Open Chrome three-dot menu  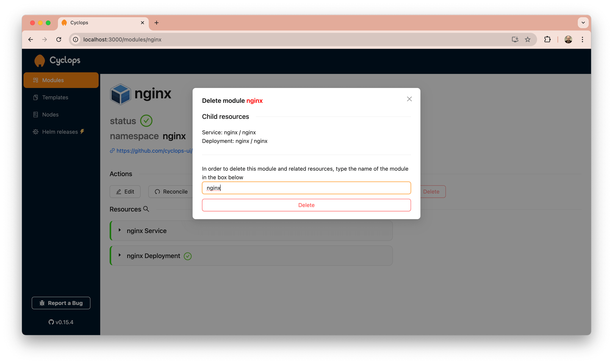(582, 39)
